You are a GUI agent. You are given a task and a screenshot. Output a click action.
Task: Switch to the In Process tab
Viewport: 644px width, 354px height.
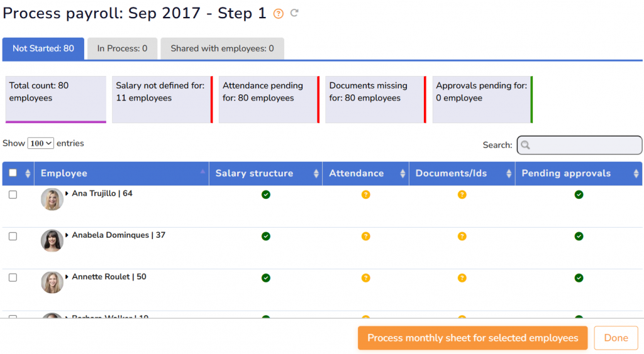pos(122,48)
